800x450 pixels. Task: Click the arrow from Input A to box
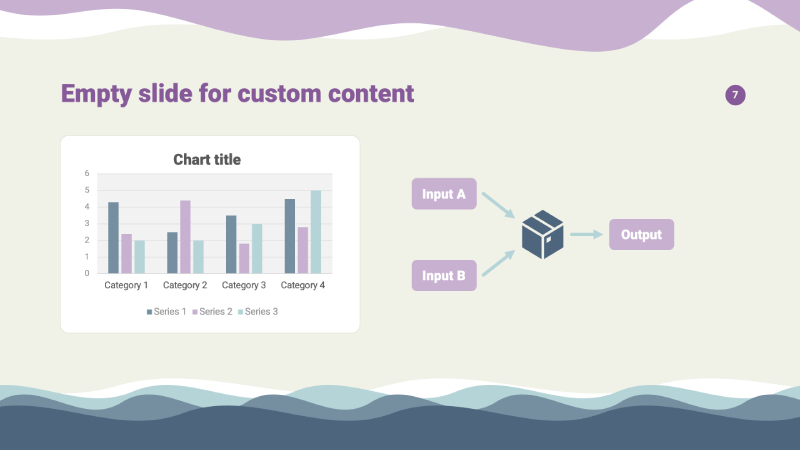coord(497,204)
